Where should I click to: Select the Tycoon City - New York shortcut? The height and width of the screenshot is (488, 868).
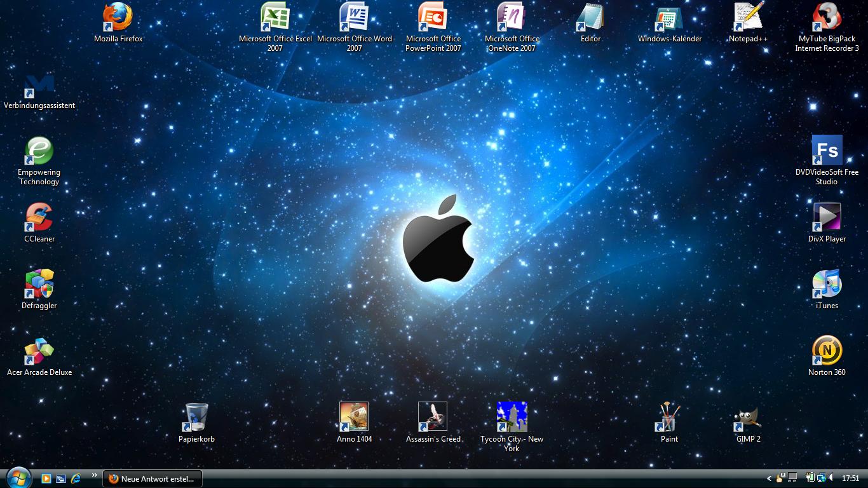pos(512,427)
